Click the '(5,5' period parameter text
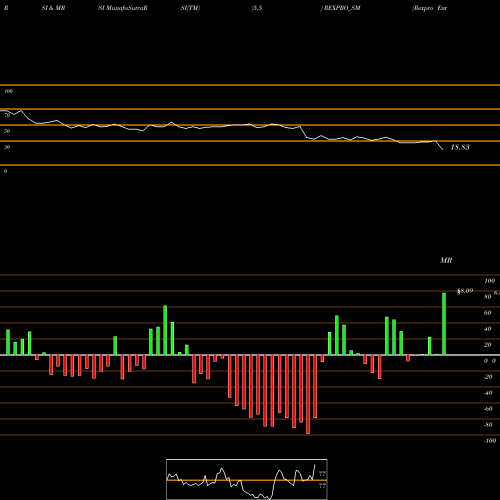The image size is (500, 500). pyautogui.click(x=257, y=8)
